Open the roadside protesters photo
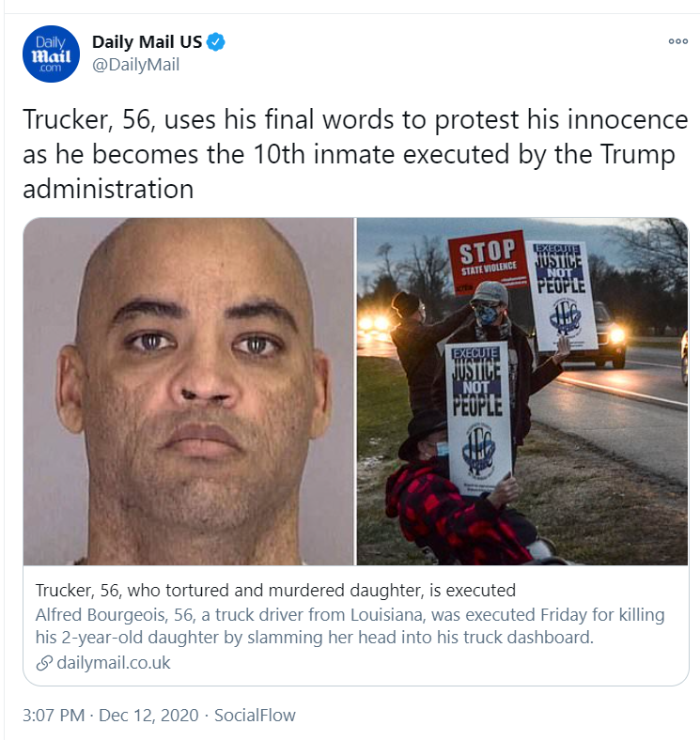Screen dimensions: 700x740 [521, 392]
